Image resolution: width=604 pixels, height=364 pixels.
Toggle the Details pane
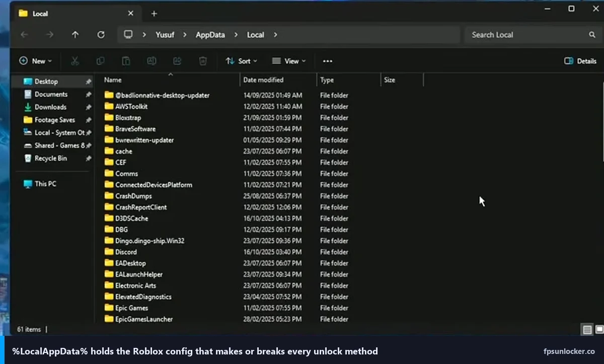pos(580,61)
